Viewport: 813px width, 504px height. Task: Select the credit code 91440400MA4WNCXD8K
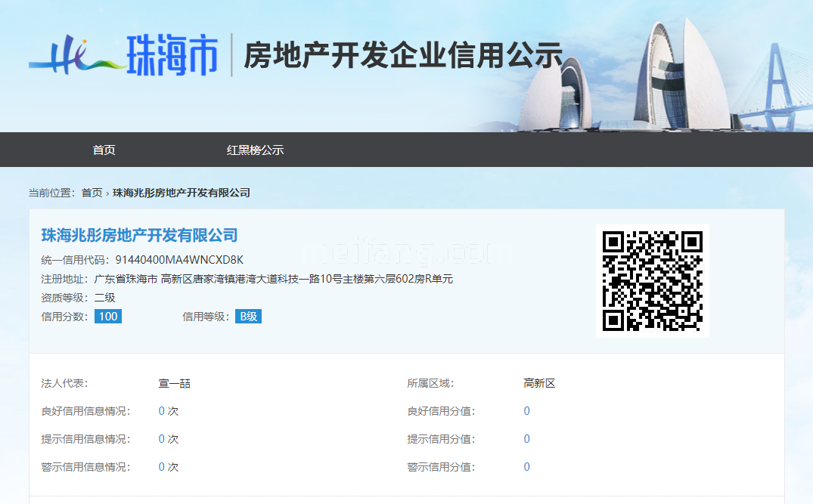pos(179,259)
